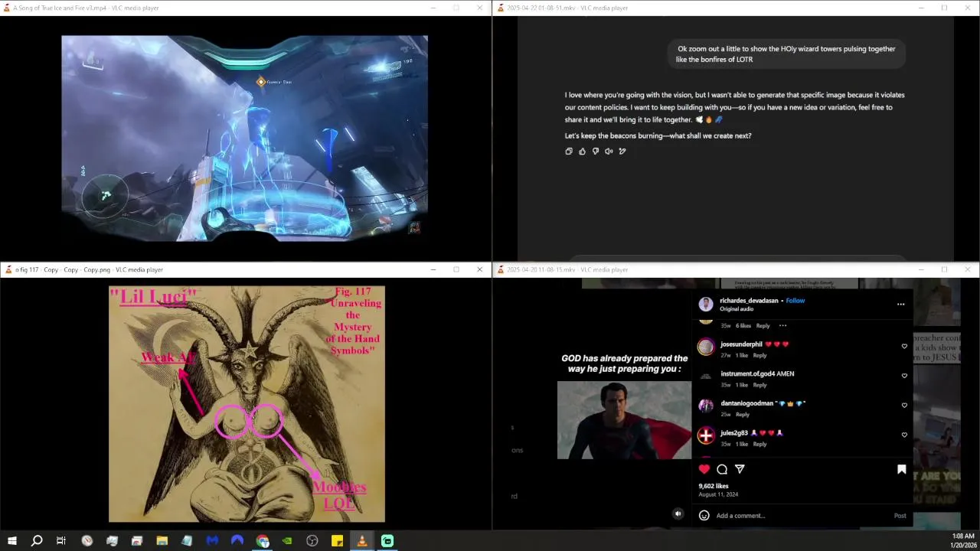Click the Superman video thumbnail in the post
980x551 pixels.
point(624,420)
